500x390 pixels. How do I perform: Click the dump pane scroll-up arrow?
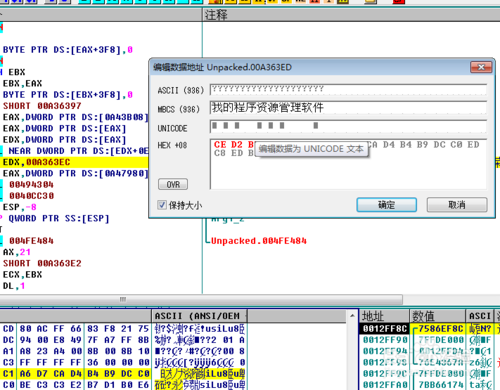coord(352,315)
